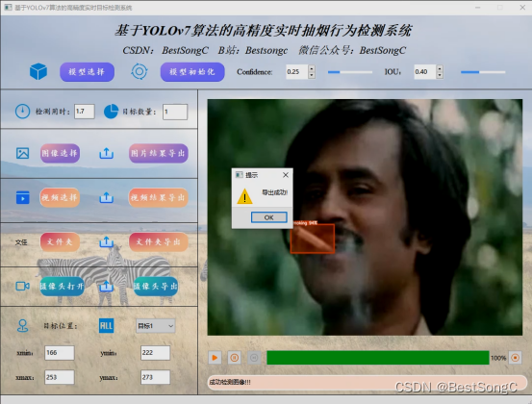532x404 pixels.
Task: Click the 目标位置 label
Action: click(61, 326)
